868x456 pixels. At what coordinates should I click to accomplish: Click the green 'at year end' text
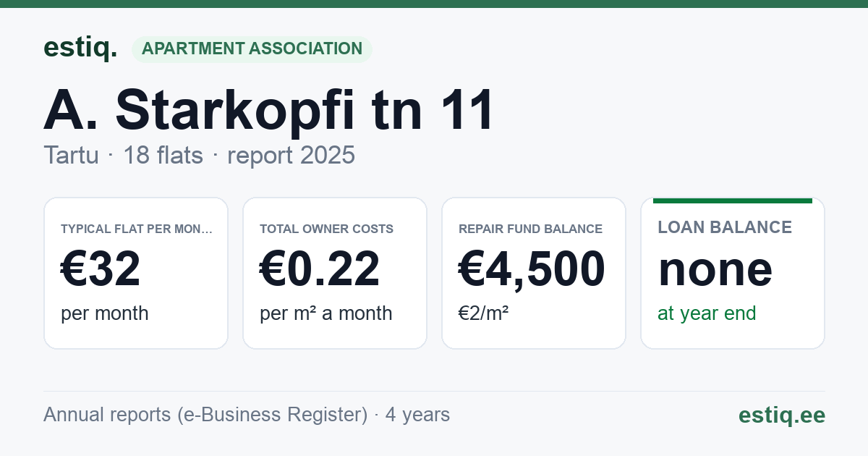[707, 313]
